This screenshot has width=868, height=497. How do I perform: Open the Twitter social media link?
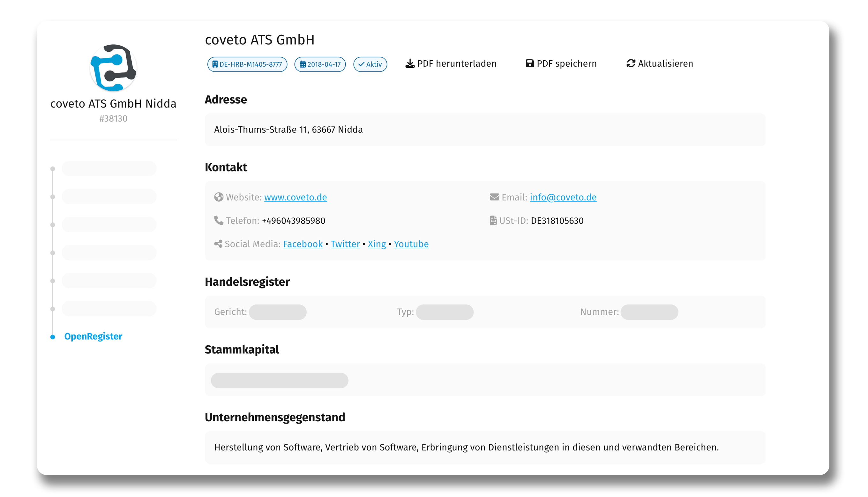(x=345, y=244)
